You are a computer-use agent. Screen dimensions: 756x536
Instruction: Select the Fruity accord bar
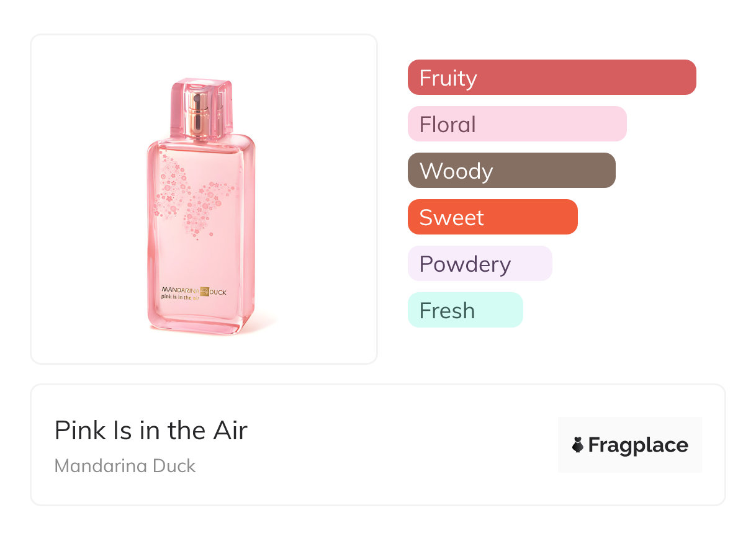[x=552, y=78]
